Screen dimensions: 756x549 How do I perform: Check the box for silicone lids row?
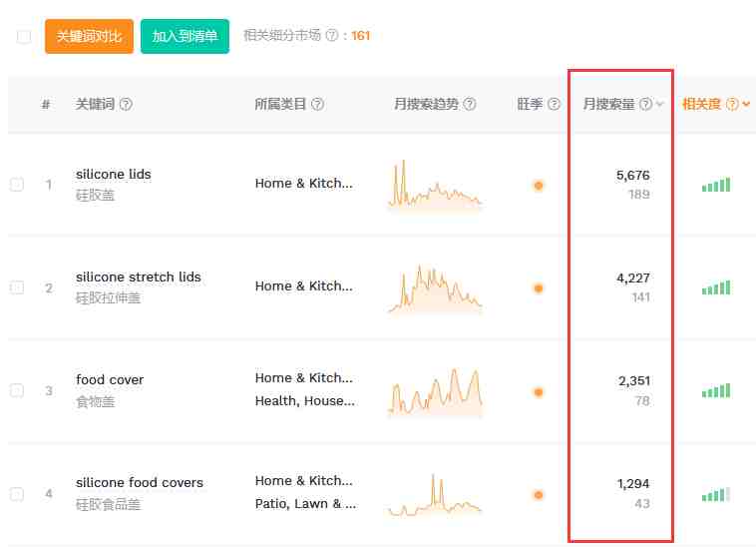(x=17, y=185)
